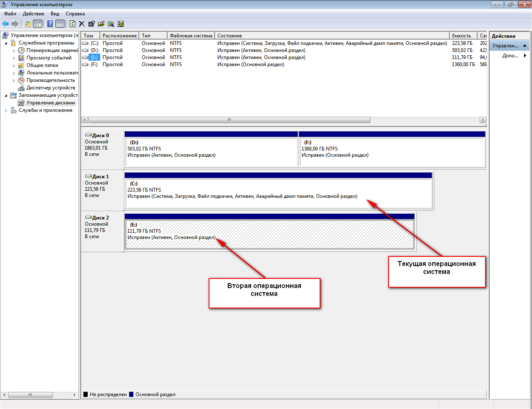
Task: Select the (E:) row in the volume list
Action: tap(283, 57)
